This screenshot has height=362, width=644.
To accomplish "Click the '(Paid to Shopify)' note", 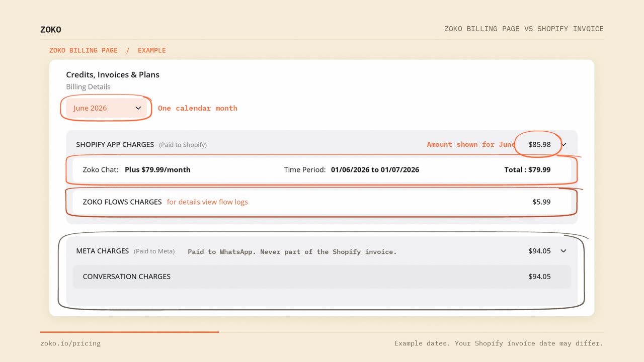I will (x=183, y=145).
